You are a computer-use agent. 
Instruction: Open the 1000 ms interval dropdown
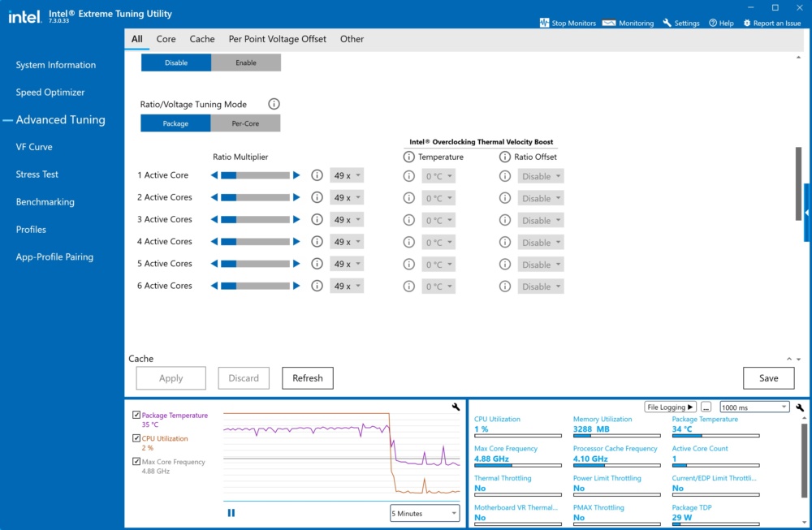(x=754, y=407)
